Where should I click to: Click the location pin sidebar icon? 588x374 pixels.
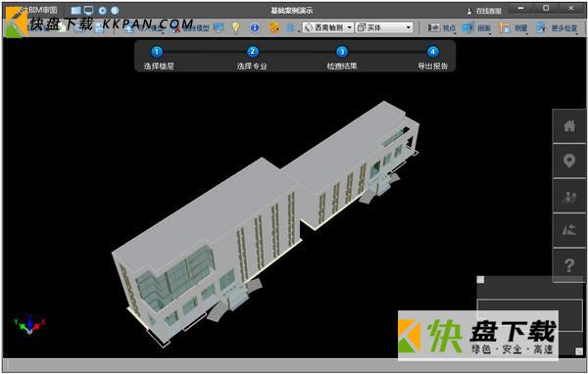point(569,161)
